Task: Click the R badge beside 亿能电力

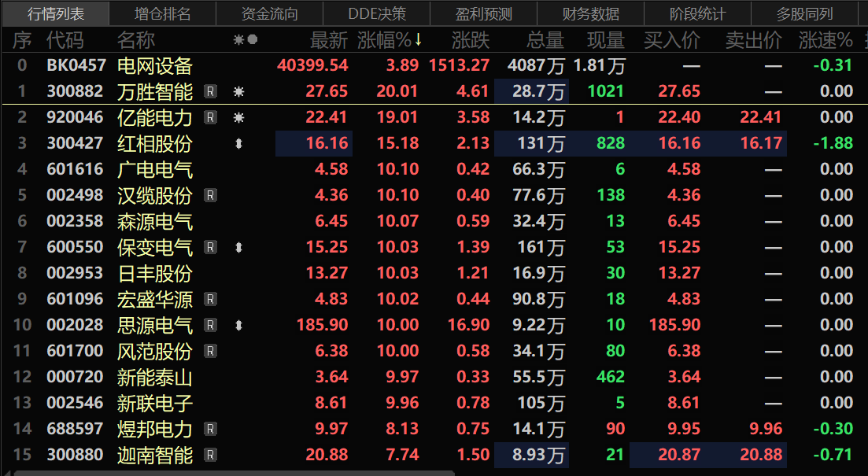Action: click(210, 117)
